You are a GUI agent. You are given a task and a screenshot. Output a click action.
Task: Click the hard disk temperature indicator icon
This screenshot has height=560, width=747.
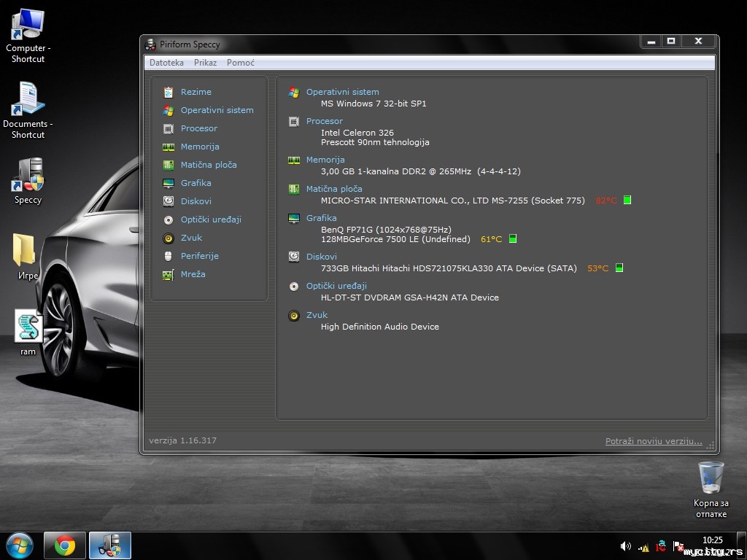click(619, 268)
